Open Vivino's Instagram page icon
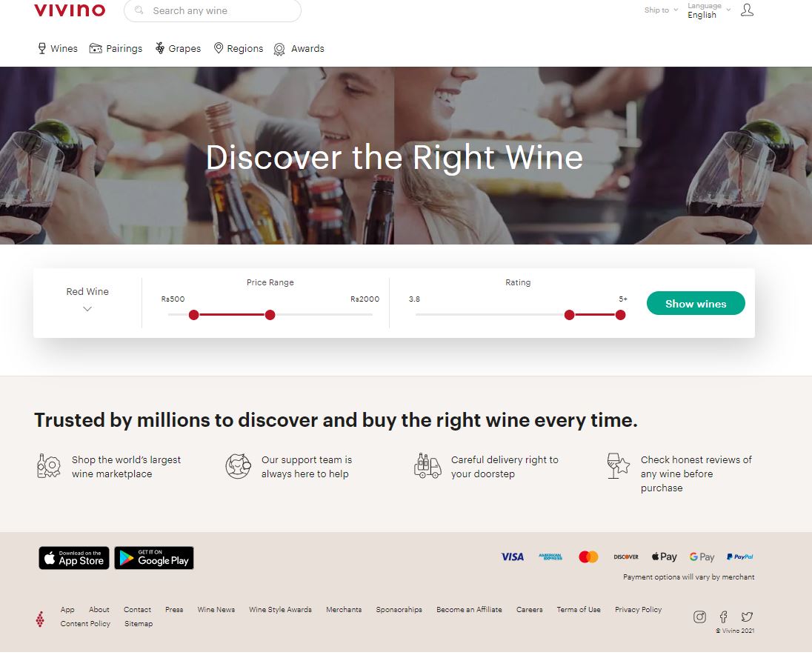The height and width of the screenshot is (661, 812). click(699, 616)
